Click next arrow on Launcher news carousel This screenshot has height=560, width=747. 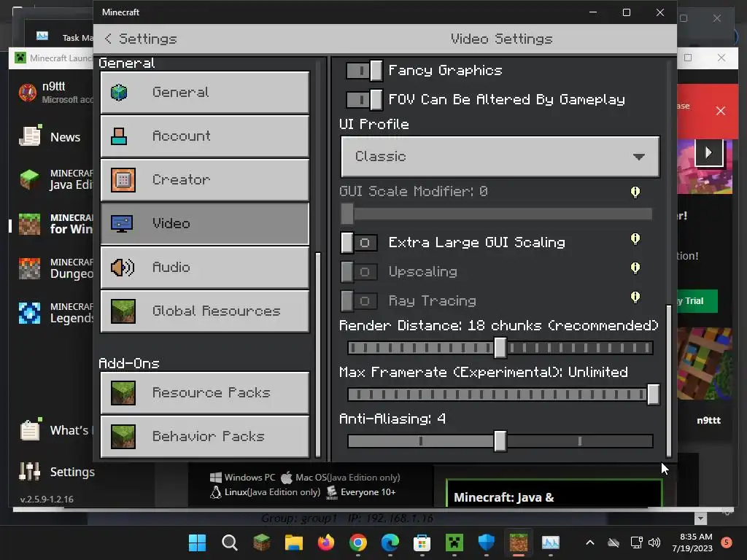coord(708,152)
